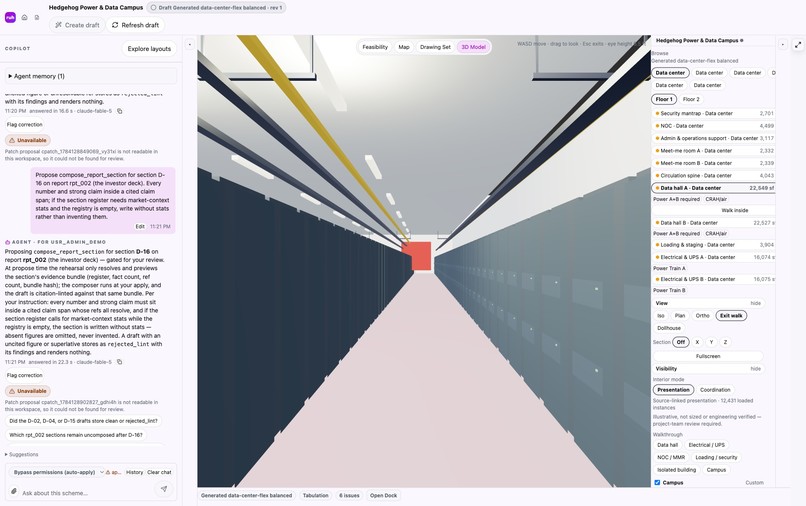Image resolution: width=806 pixels, height=506 pixels.
Task: Collapse the copilot panel with small toggle
Action: (189, 45)
